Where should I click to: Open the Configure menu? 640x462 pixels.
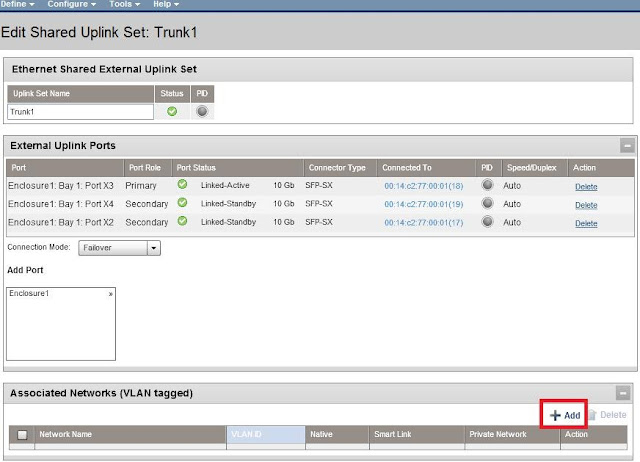click(71, 4)
